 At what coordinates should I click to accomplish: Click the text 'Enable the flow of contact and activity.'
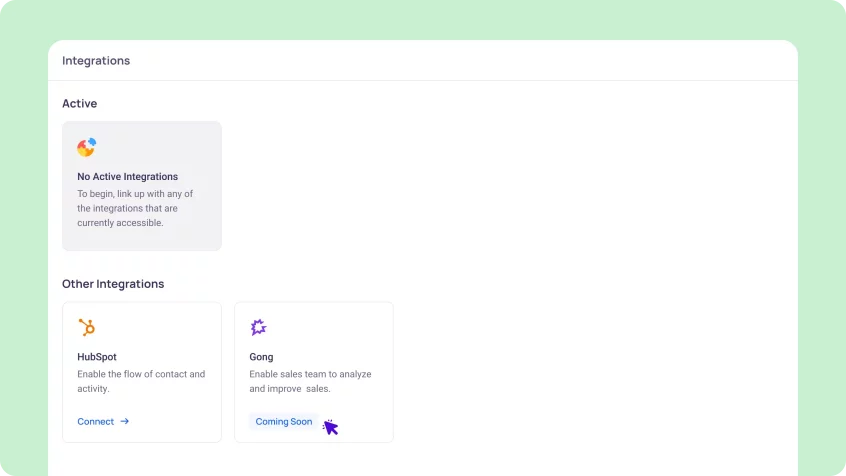pyautogui.click(x=141, y=381)
